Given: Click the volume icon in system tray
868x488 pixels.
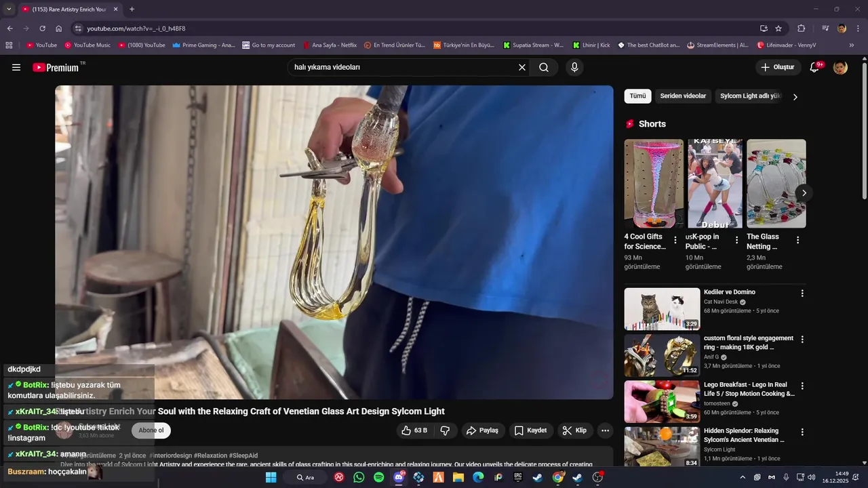Looking at the screenshot, I should [x=812, y=477].
